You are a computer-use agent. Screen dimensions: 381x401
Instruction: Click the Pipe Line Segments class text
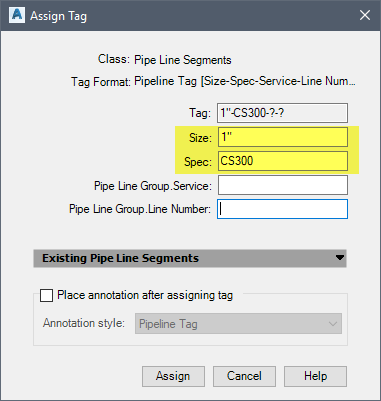click(x=183, y=60)
